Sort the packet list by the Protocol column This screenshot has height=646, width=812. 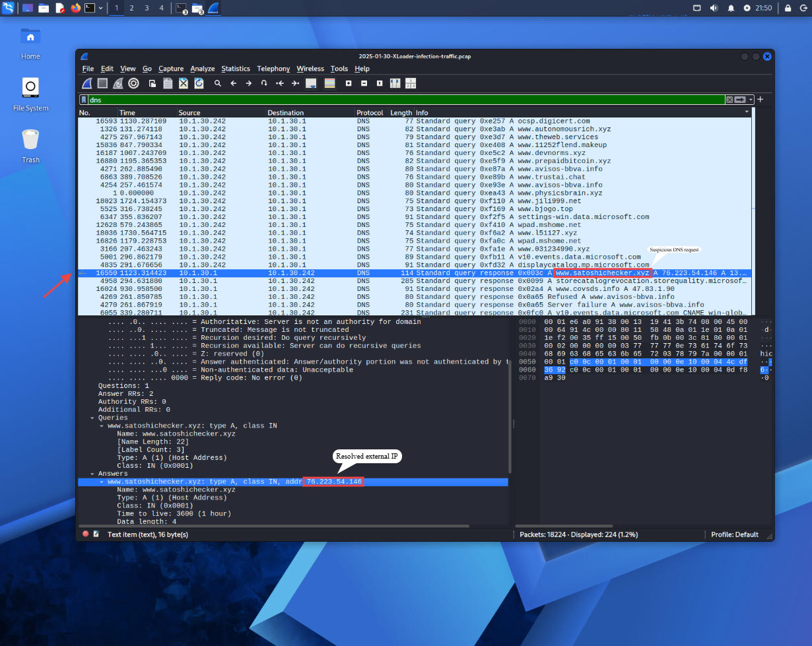pos(372,113)
